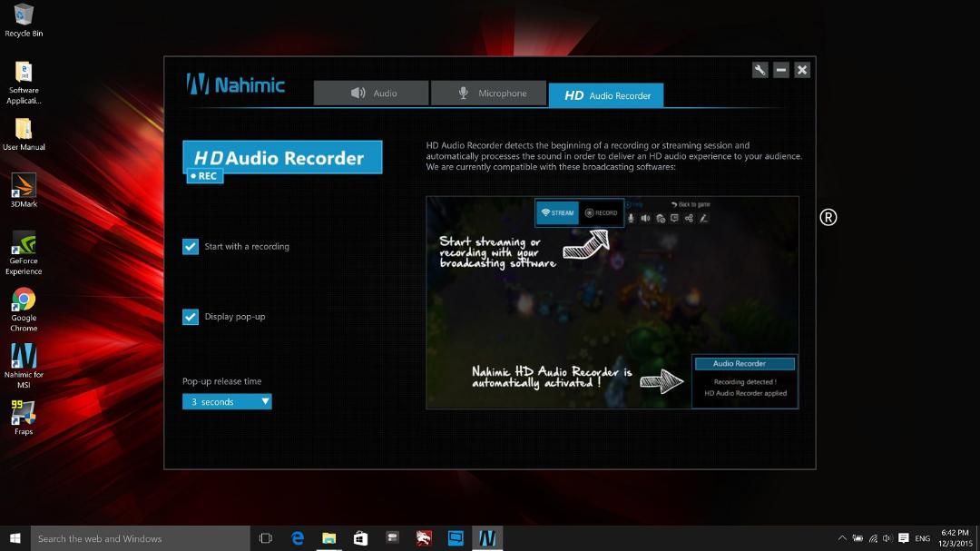Open the Pop-up release time dropdown
Viewport: 980px width, 551px height.
point(227,401)
